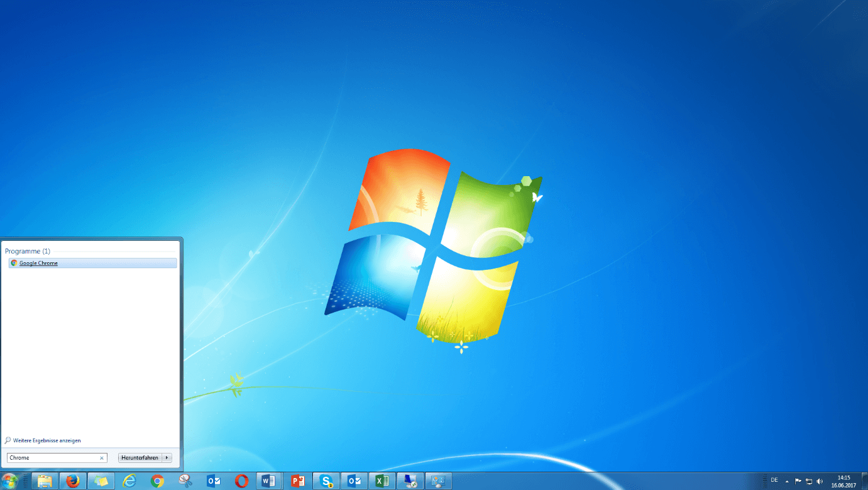Image resolution: width=868 pixels, height=490 pixels.
Task: Open Outlook icon between Snipping Tool and Opera
Action: 214,481
